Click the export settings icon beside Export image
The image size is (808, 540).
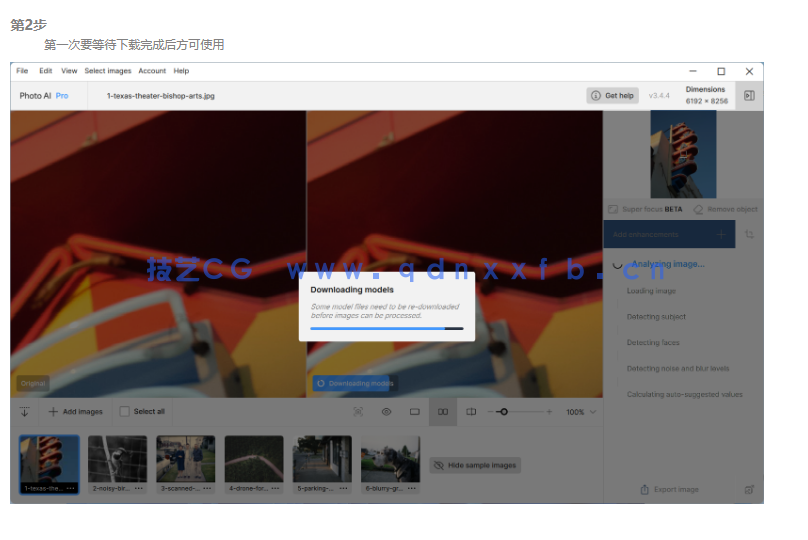pos(749,490)
